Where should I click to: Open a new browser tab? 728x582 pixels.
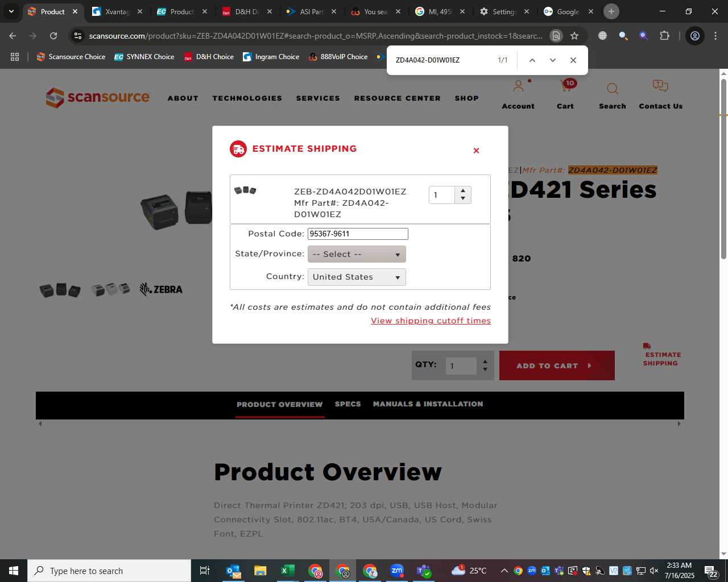point(611,11)
